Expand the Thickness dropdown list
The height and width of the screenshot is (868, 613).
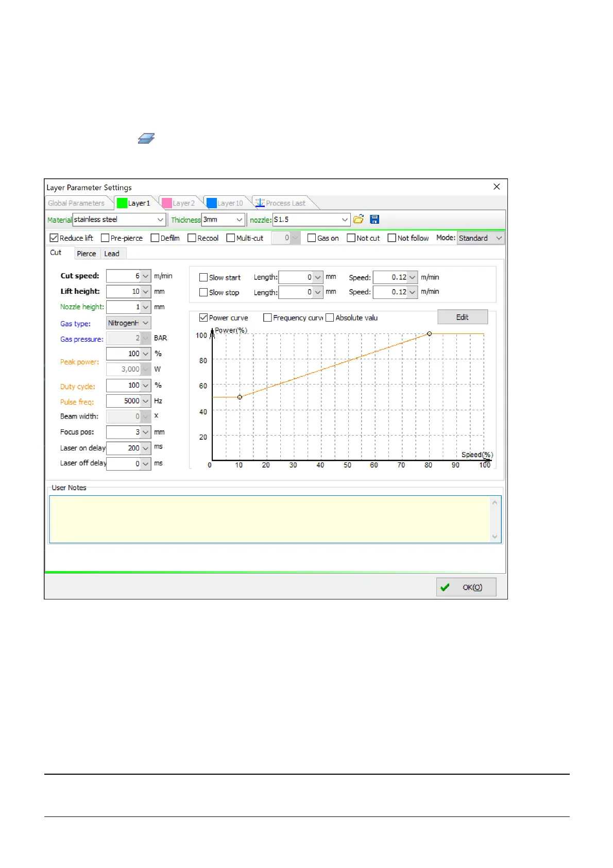click(239, 220)
